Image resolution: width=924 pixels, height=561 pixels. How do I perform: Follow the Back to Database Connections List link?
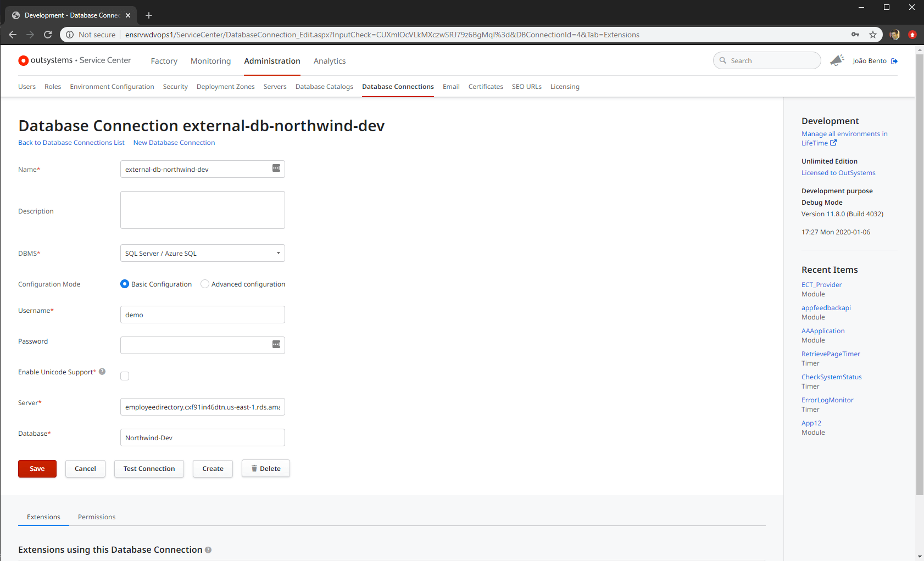(x=71, y=143)
